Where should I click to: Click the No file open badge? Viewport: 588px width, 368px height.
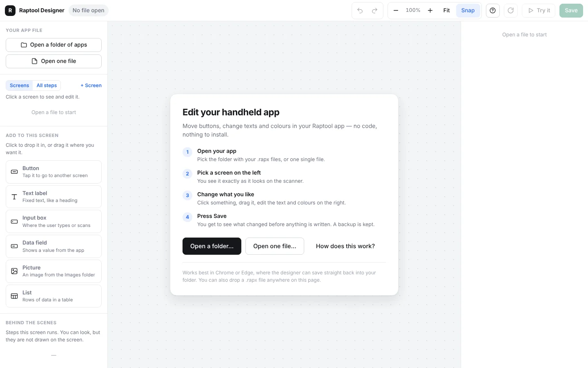89,11
